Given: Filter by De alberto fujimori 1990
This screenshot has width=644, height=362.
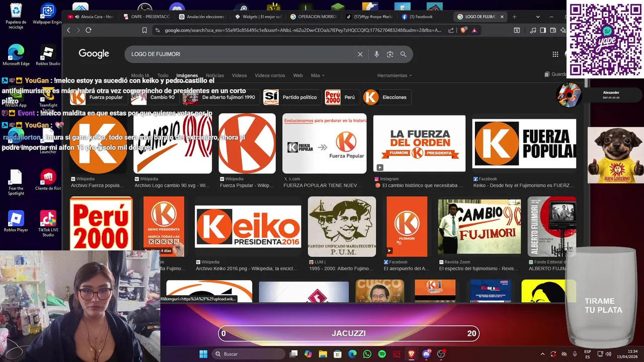Looking at the screenshot, I should coord(220,97).
